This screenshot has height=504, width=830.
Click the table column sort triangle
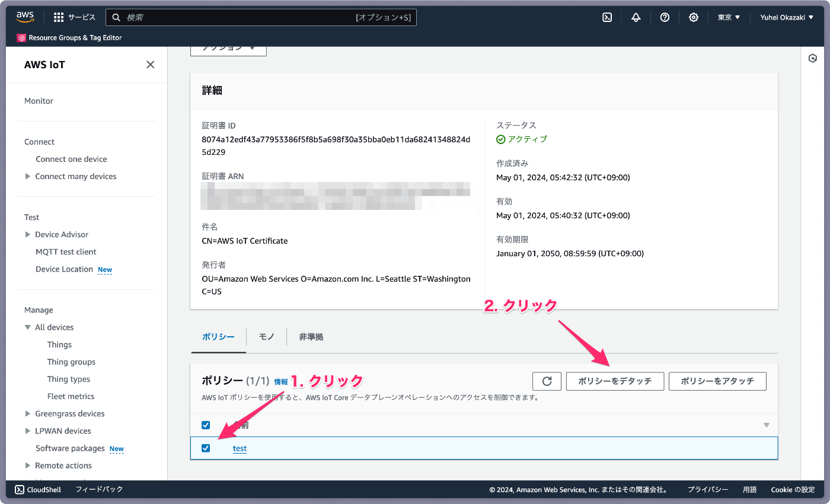(x=767, y=425)
